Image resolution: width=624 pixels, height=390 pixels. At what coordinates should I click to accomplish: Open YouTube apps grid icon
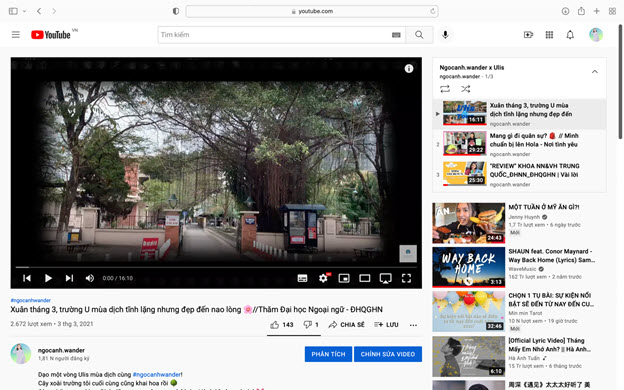coord(549,35)
